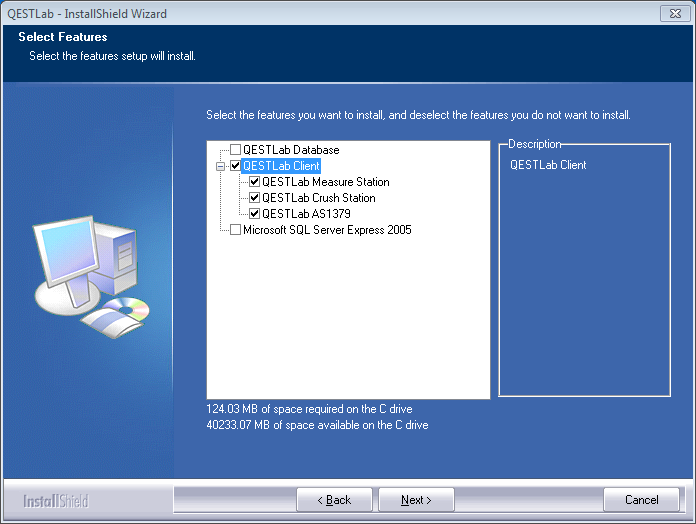
Task: Select the QESTLab Database feature label
Action: [290, 150]
